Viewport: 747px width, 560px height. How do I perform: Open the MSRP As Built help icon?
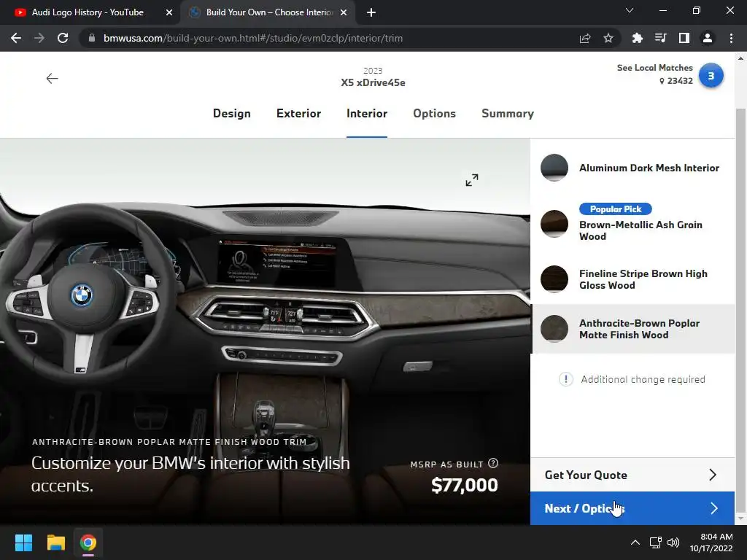pos(493,463)
